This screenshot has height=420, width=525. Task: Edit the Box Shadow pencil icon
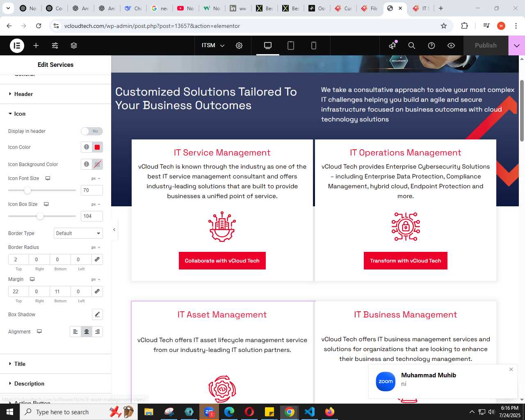97,315
